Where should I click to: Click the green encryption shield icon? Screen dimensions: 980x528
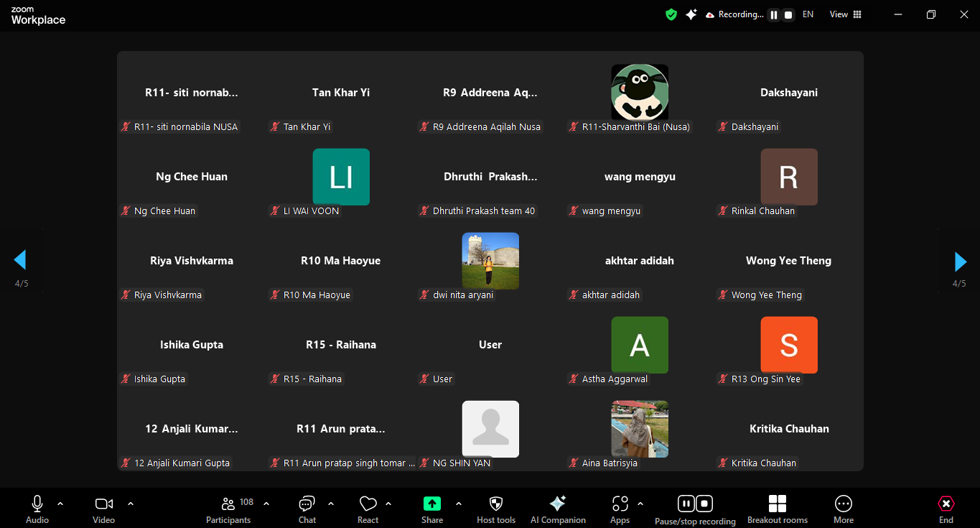671,14
